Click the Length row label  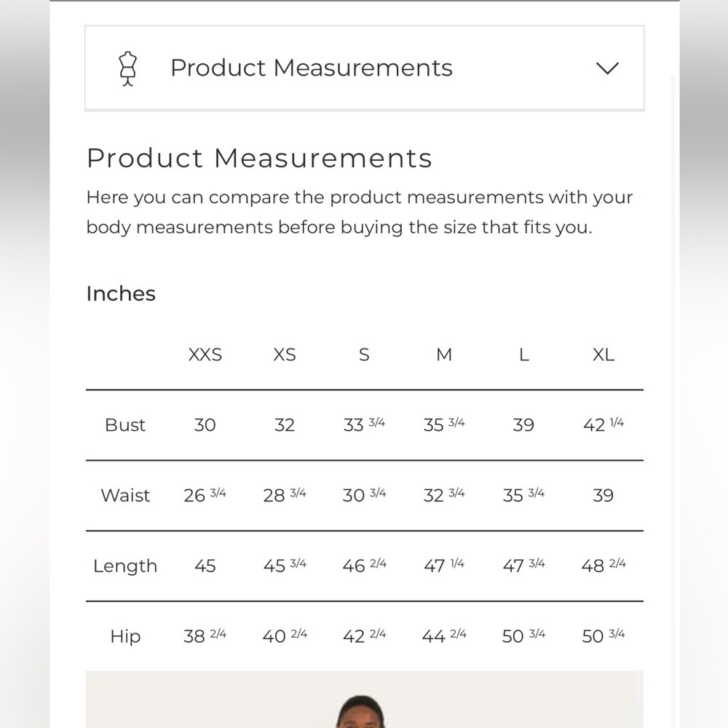pos(125,566)
